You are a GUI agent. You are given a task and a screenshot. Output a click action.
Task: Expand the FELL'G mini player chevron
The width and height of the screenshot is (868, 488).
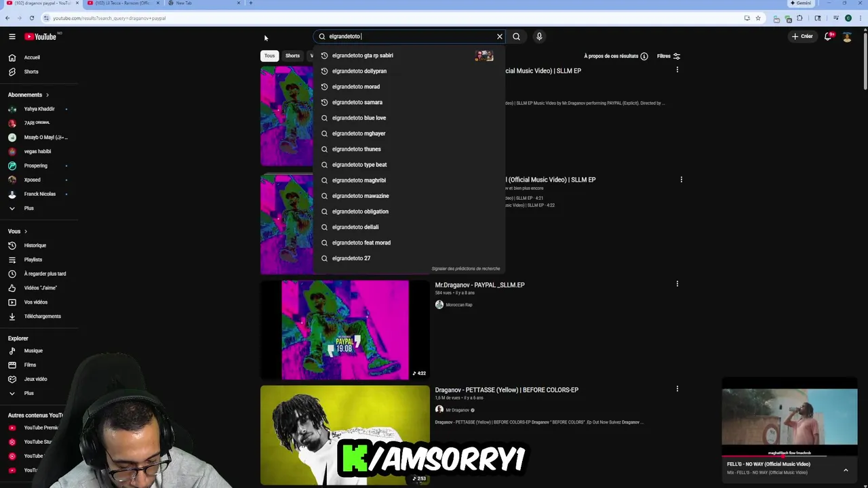[x=846, y=470]
